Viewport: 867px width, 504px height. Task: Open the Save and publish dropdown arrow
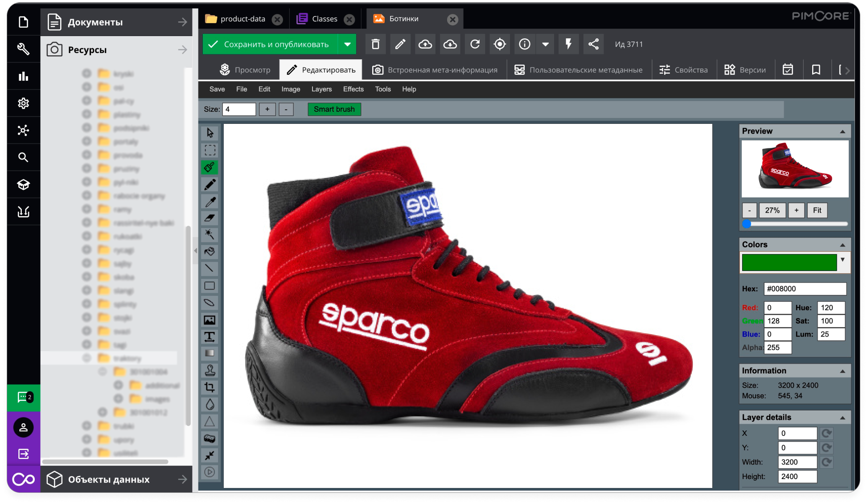pos(347,44)
